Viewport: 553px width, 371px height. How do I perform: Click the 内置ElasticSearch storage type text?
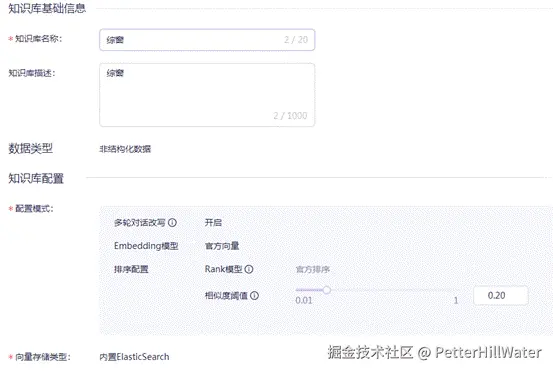pos(134,357)
